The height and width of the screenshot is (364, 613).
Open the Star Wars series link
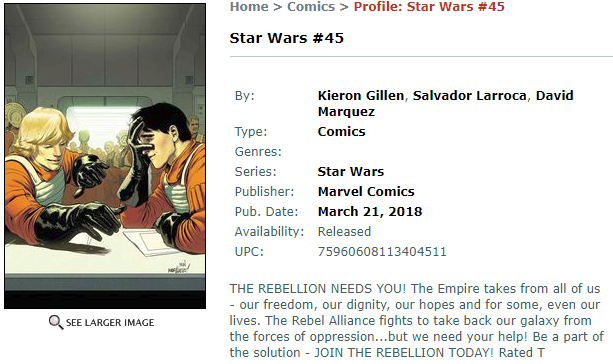[351, 171]
